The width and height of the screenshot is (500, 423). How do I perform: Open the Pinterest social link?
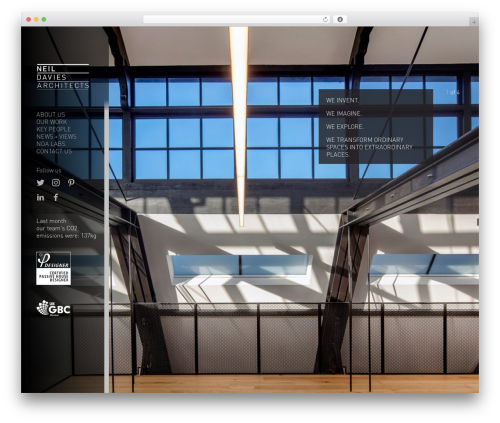coord(71,183)
